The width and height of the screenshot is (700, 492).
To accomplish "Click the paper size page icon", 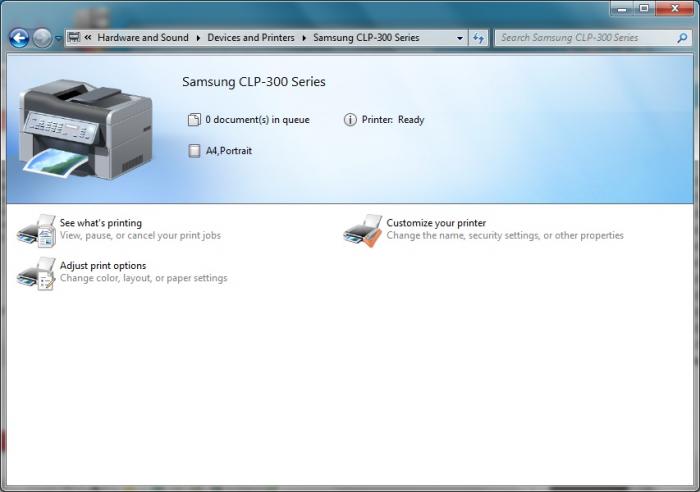I will click(194, 150).
